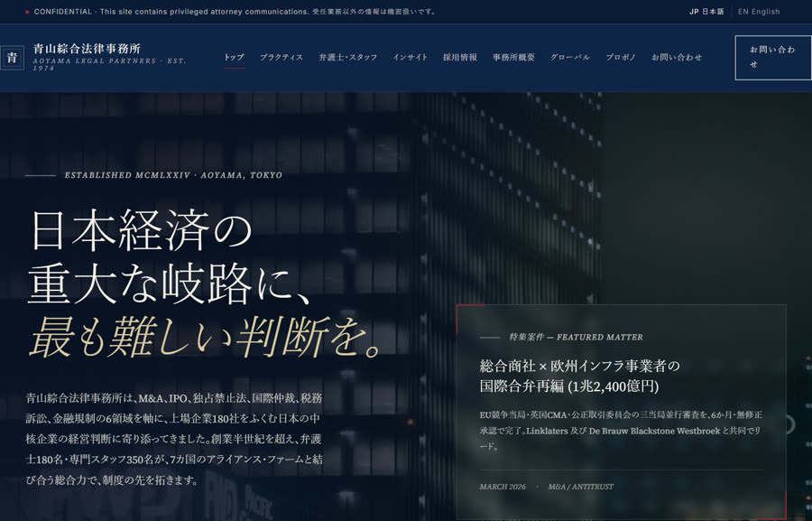Screen dimensions: 812x521
Task: Open the プロボノ page
Action: coord(621,58)
